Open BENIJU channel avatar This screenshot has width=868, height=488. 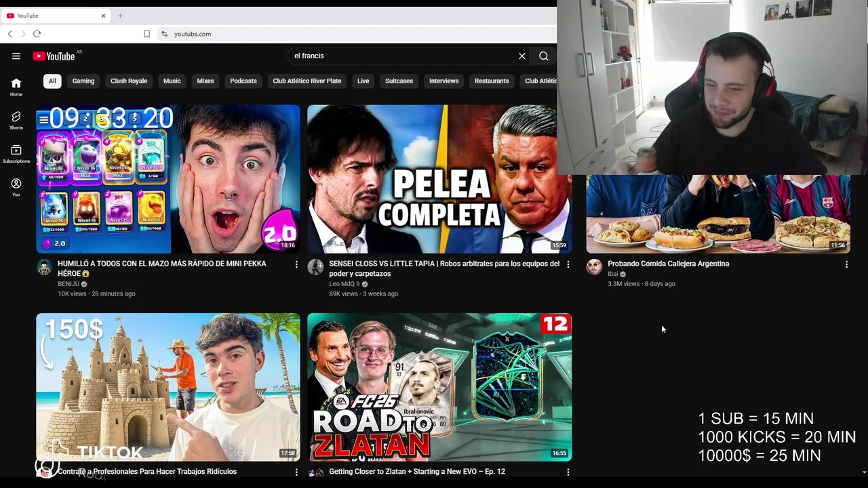point(44,267)
